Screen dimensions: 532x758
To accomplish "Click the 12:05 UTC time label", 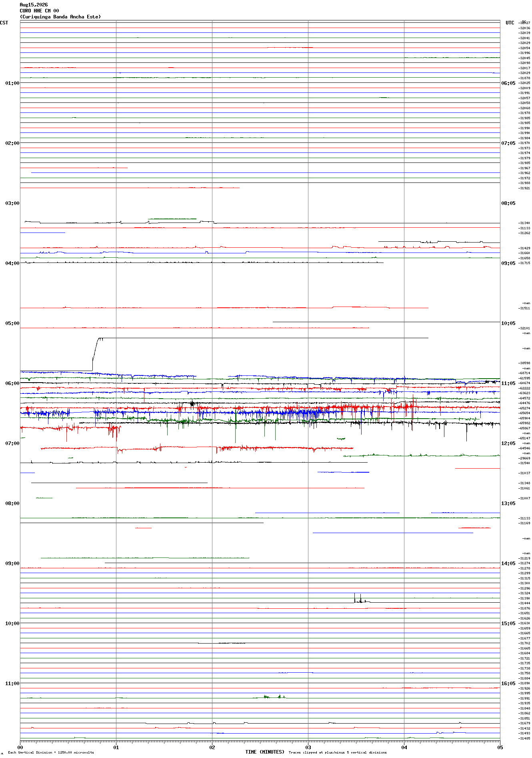I will click(508, 443).
